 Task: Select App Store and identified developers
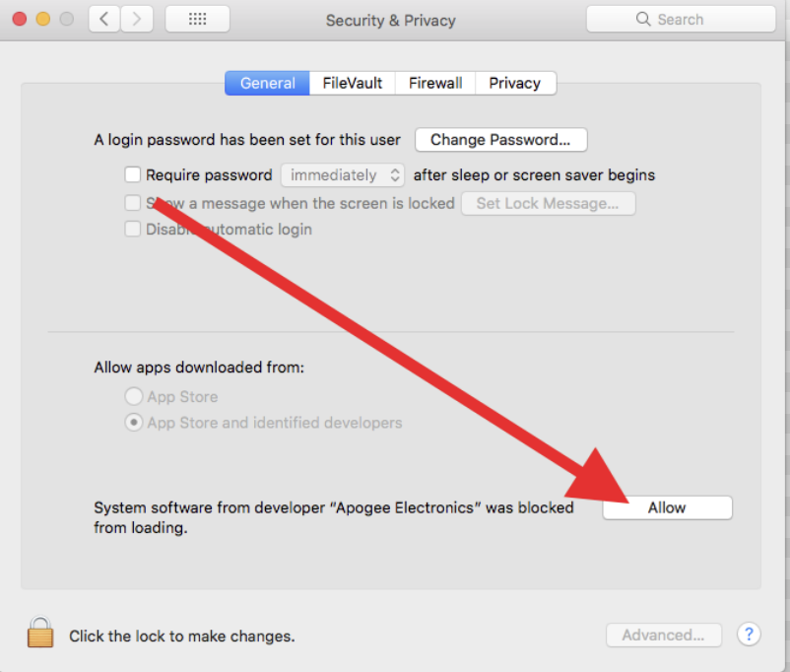tap(133, 422)
